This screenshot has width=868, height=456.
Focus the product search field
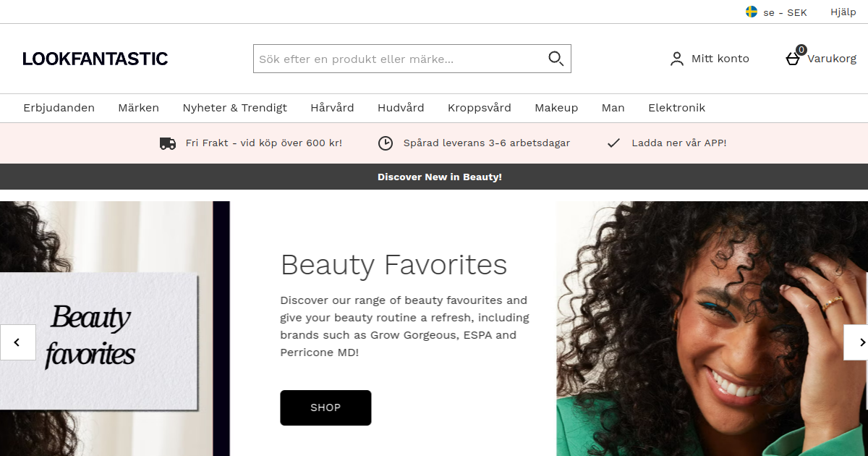pos(399,59)
